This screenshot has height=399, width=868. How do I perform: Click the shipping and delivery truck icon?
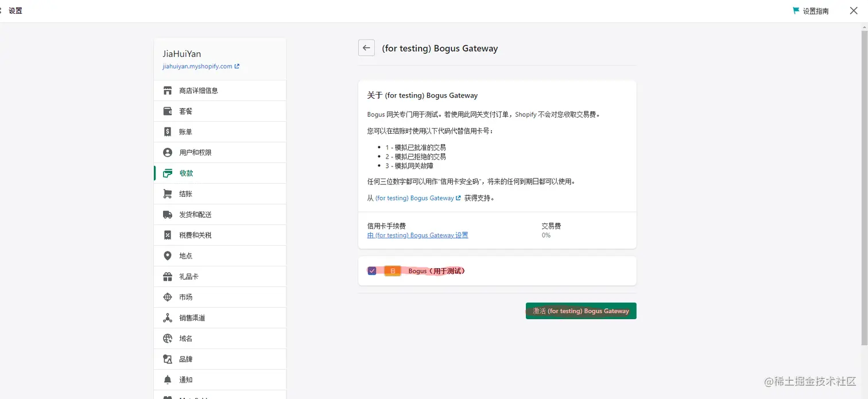168,215
